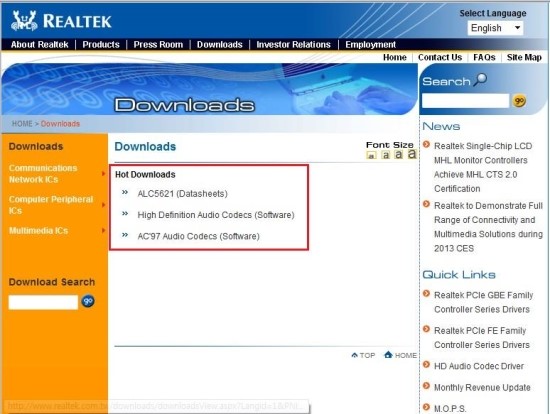Click the Downloads breadcrumb link
The image size is (550, 414).
60,123
